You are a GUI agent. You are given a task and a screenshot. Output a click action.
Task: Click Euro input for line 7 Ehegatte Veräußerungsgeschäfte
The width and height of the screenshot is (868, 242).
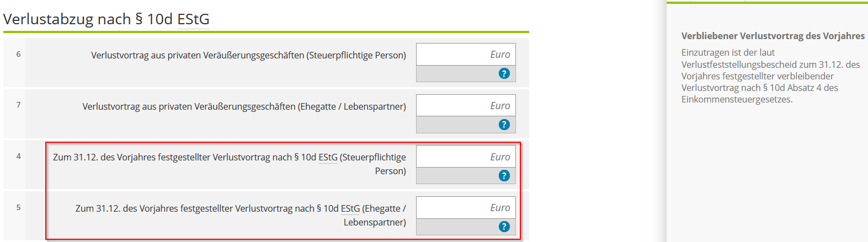[x=466, y=105]
